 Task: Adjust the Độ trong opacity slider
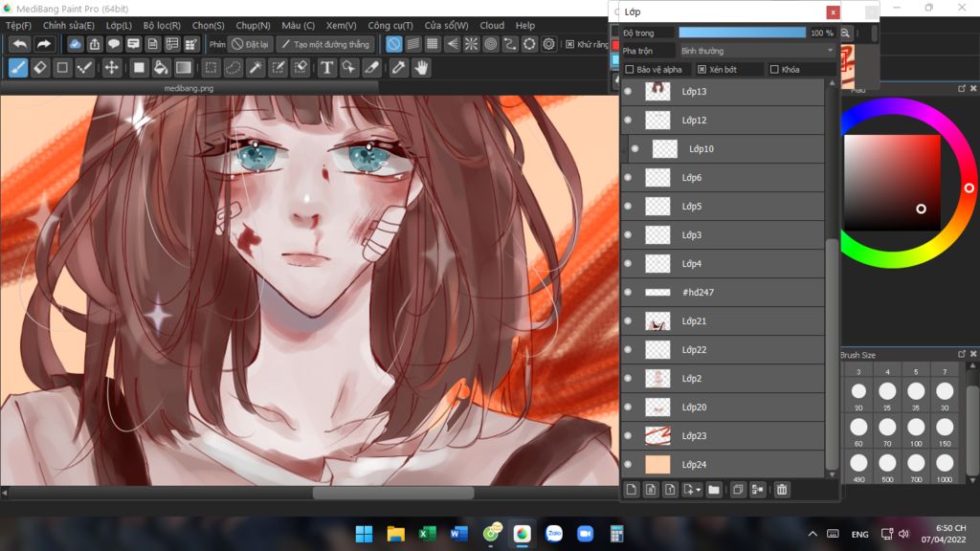[x=742, y=33]
